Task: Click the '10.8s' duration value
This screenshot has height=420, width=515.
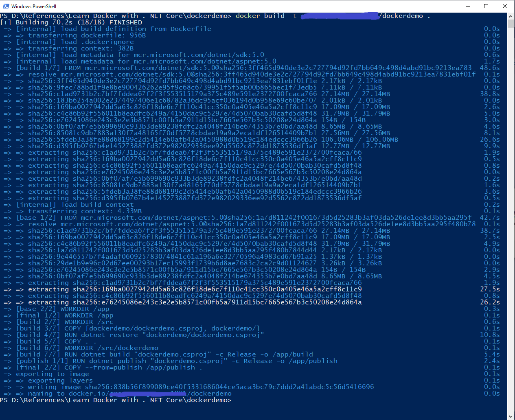Action: [490, 335]
